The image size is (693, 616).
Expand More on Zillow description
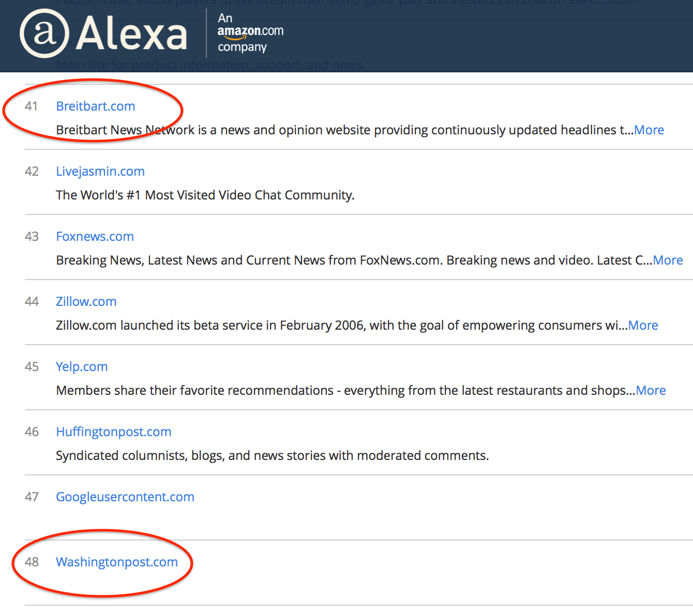click(x=643, y=325)
